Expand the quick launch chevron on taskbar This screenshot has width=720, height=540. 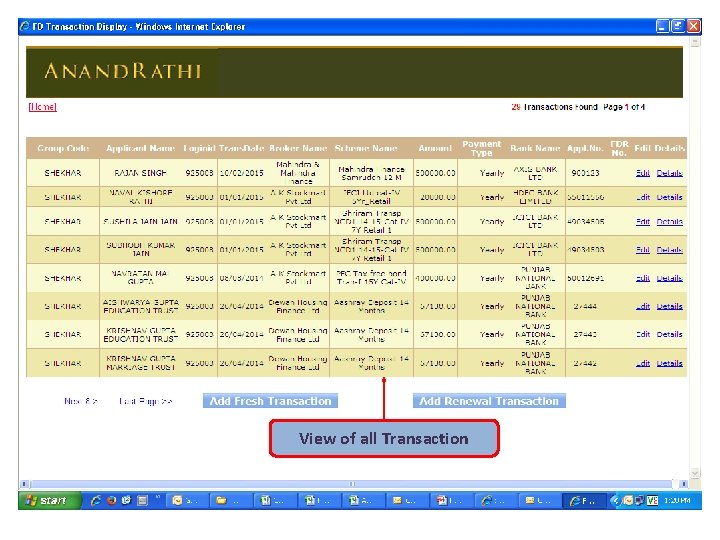pos(158,497)
